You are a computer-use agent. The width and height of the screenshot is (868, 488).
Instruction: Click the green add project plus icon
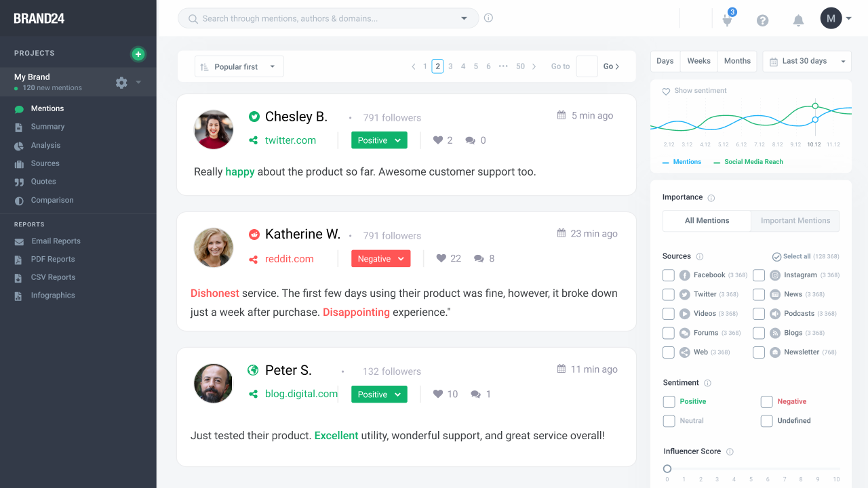pos(138,54)
